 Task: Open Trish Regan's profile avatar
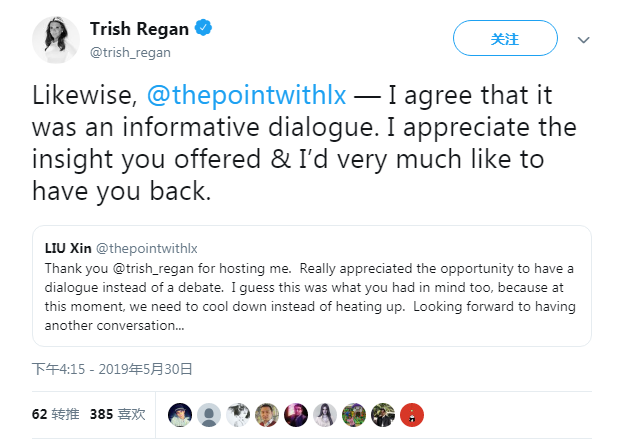tap(56, 40)
